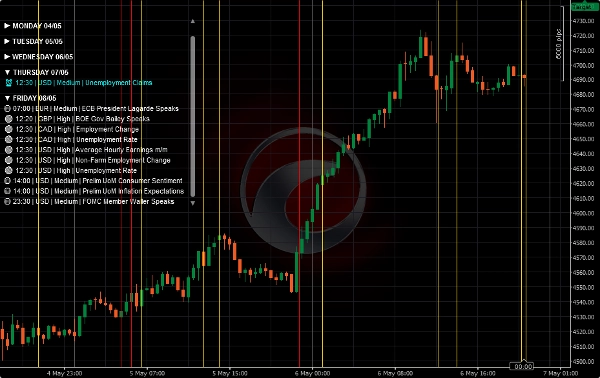
Task: Click the 4500.00 price axis label
Action: pyautogui.click(x=584, y=362)
